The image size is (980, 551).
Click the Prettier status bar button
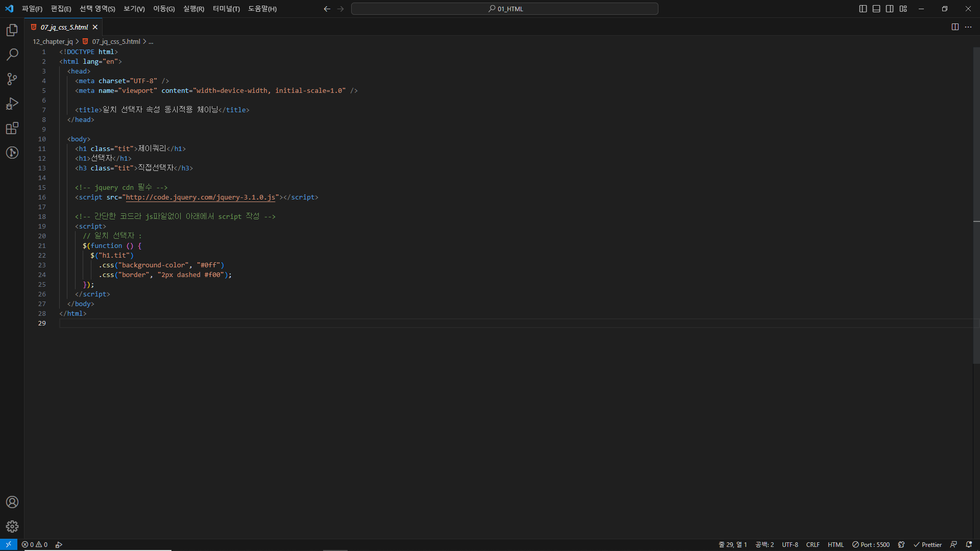927,544
